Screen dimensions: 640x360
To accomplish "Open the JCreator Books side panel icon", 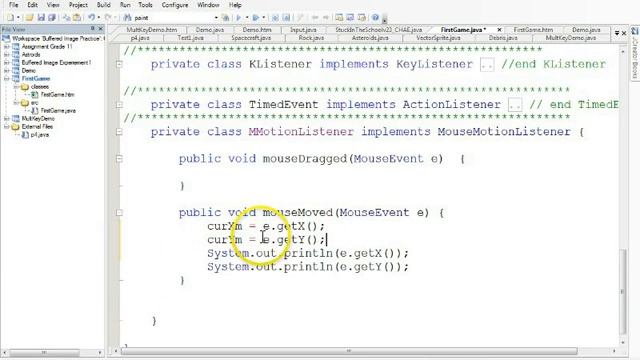I will coord(635,31).
